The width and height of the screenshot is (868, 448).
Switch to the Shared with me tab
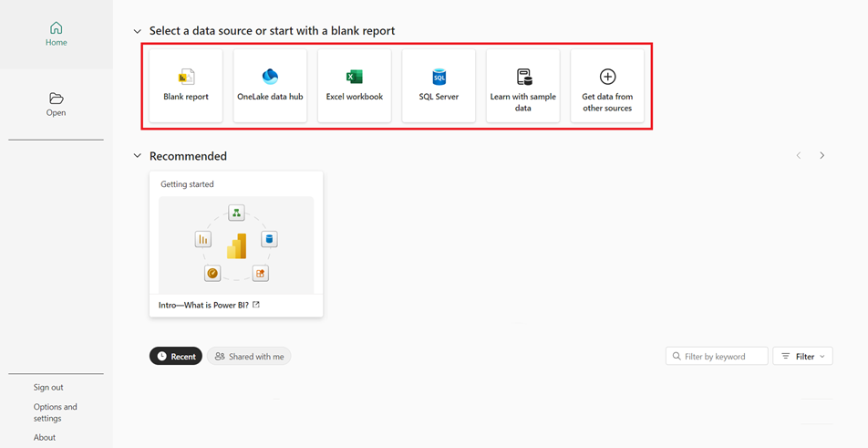249,356
